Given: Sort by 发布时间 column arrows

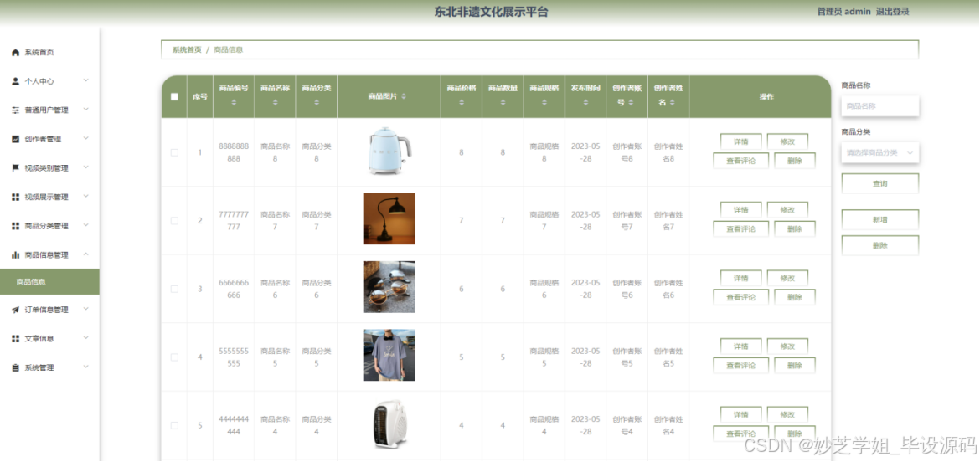Looking at the screenshot, I should click(x=585, y=102).
